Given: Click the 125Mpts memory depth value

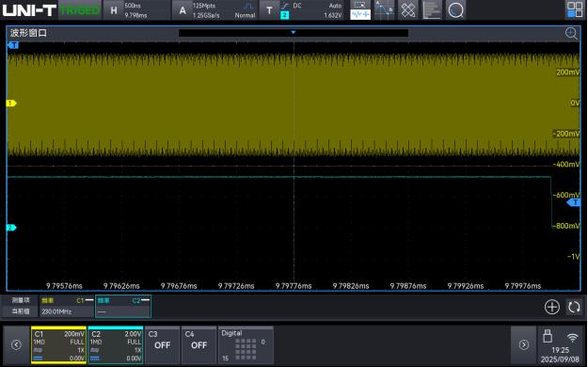Looking at the screenshot, I should (x=203, y=6).
